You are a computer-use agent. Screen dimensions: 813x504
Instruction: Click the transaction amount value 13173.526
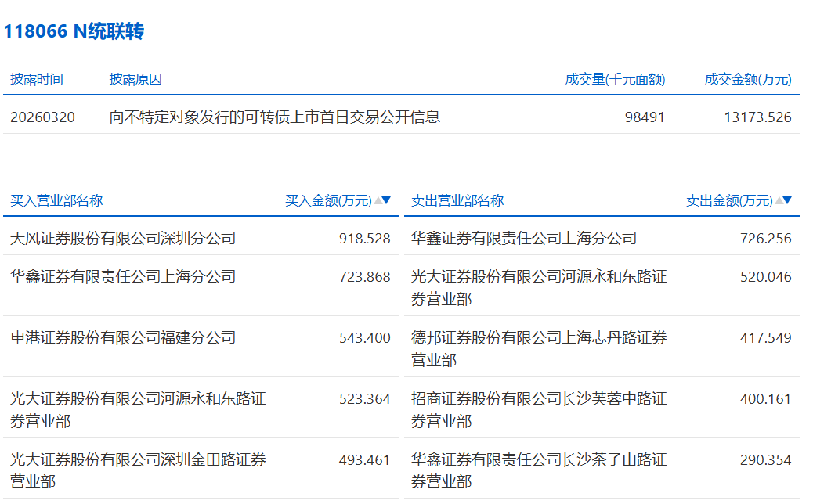[757, 117]
